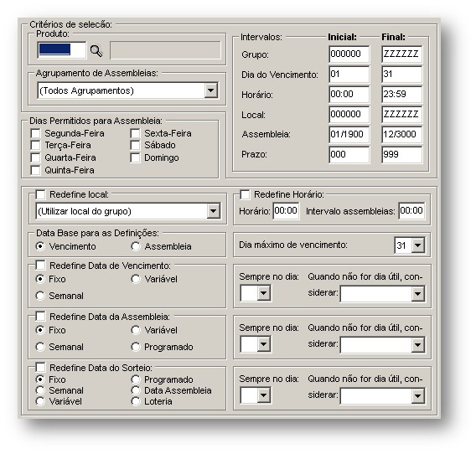Focus the Prazo Final field showing 999
This screenshot has width=476, height=454.
(401, 154)
